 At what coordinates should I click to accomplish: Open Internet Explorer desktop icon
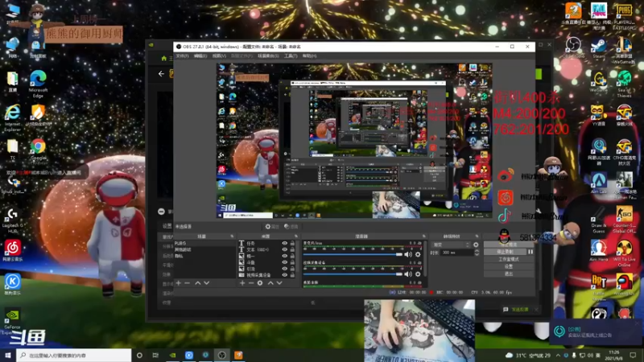point(12,117)
